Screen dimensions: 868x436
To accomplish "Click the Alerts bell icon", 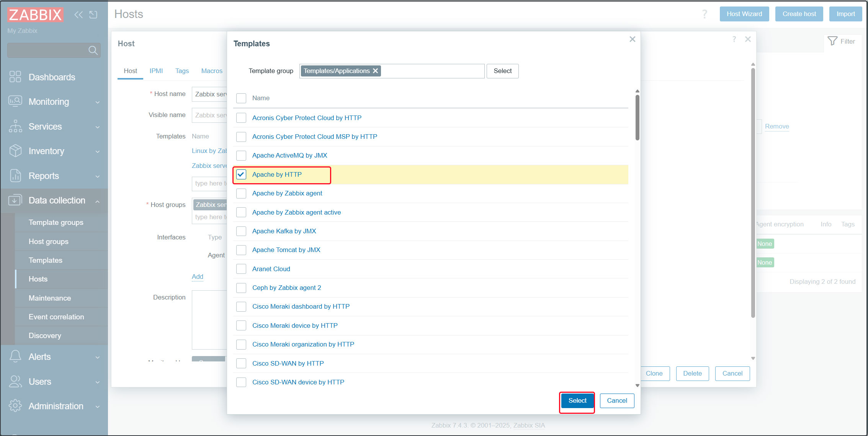I will click(x=15, y=356).
